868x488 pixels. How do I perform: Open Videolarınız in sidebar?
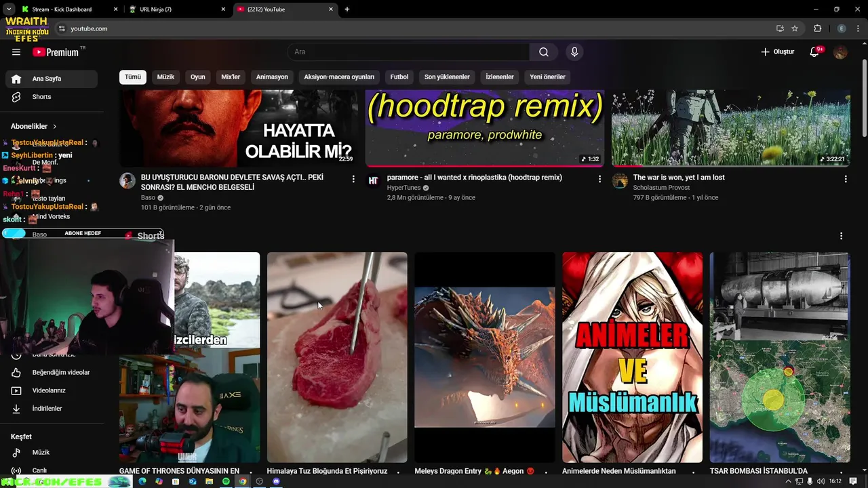52,390
